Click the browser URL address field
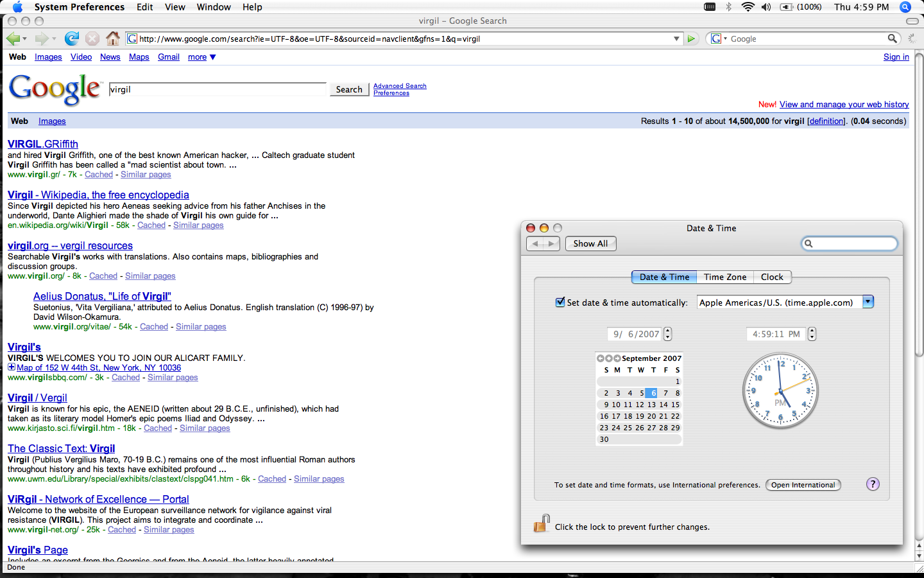924x578 pixels. click(403, 39)
